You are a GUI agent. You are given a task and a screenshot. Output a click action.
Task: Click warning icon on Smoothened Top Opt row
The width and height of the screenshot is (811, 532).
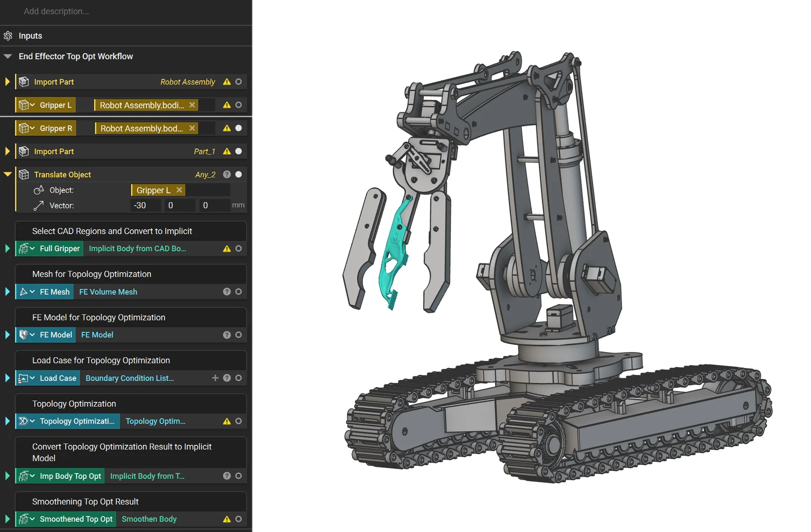tap(227, 519)
